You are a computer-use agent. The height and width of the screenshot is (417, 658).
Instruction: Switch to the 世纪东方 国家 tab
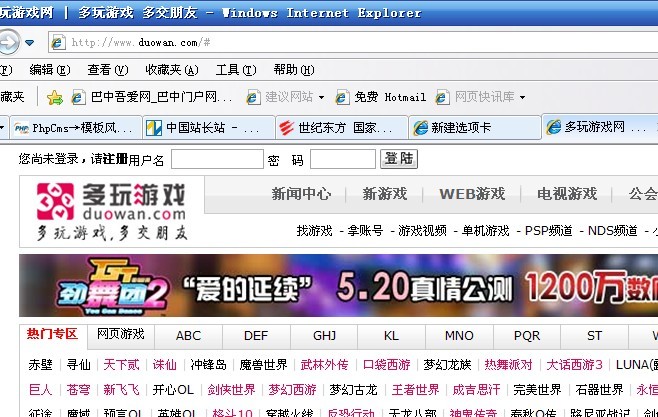[342, 128]
